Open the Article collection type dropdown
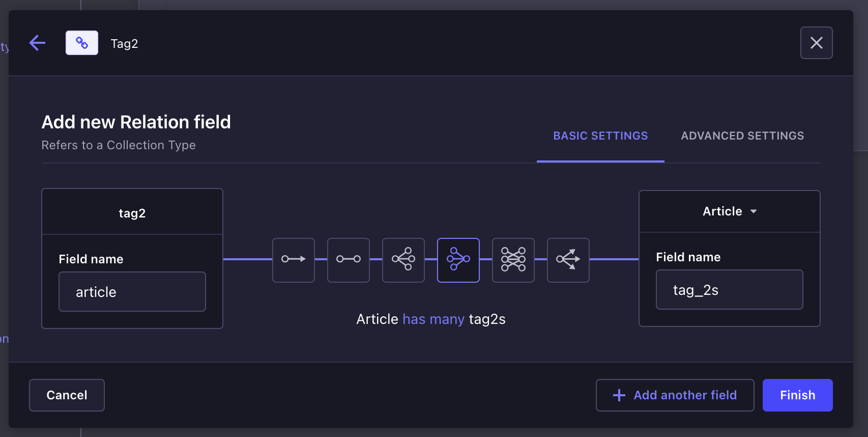The width and height of the screenshot is (868, 437). click(730, 211)
